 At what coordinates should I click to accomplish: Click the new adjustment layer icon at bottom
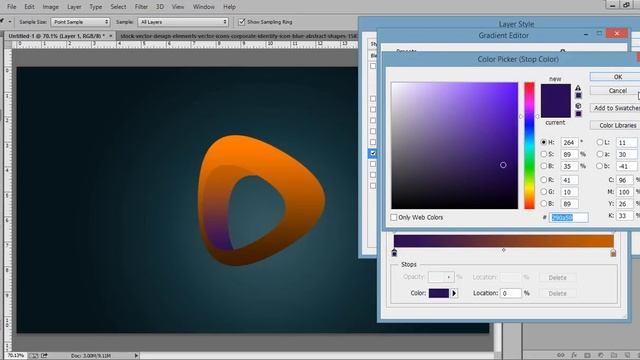600,356
